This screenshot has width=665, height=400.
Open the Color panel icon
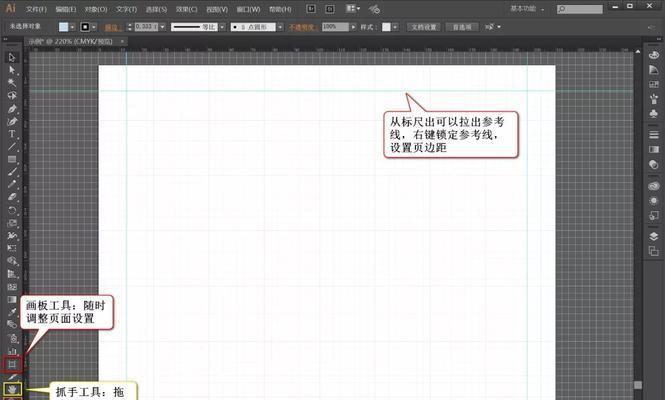(654, 55)
